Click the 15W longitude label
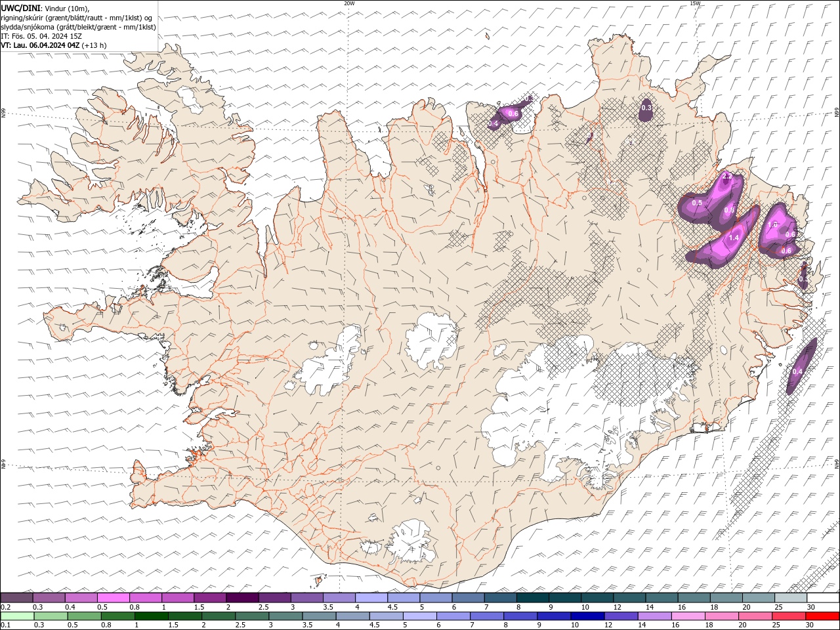Image resolution: width=840 pixels, height=630 pixels. (x=696, y=3)
